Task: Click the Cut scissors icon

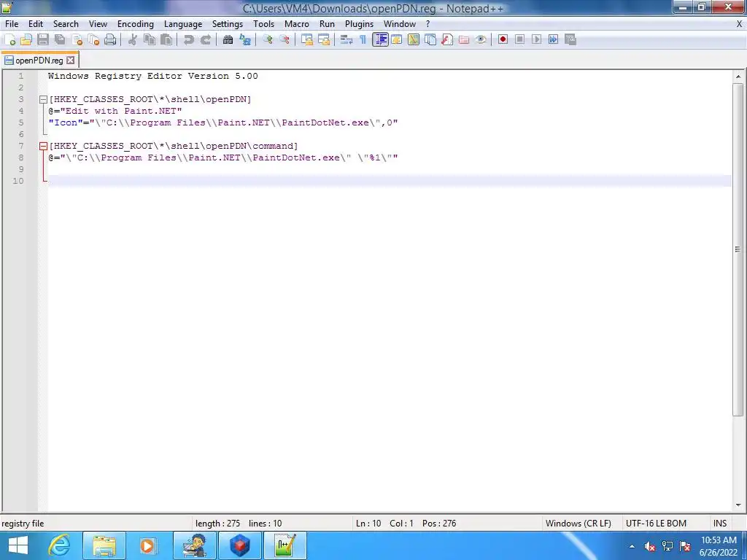Action: point(133,39)
